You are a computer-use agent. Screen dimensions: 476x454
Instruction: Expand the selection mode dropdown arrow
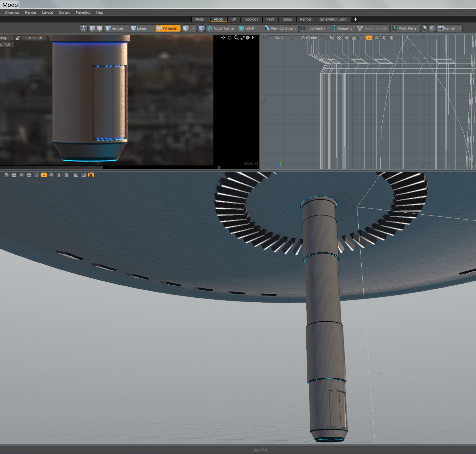(194, 28)
